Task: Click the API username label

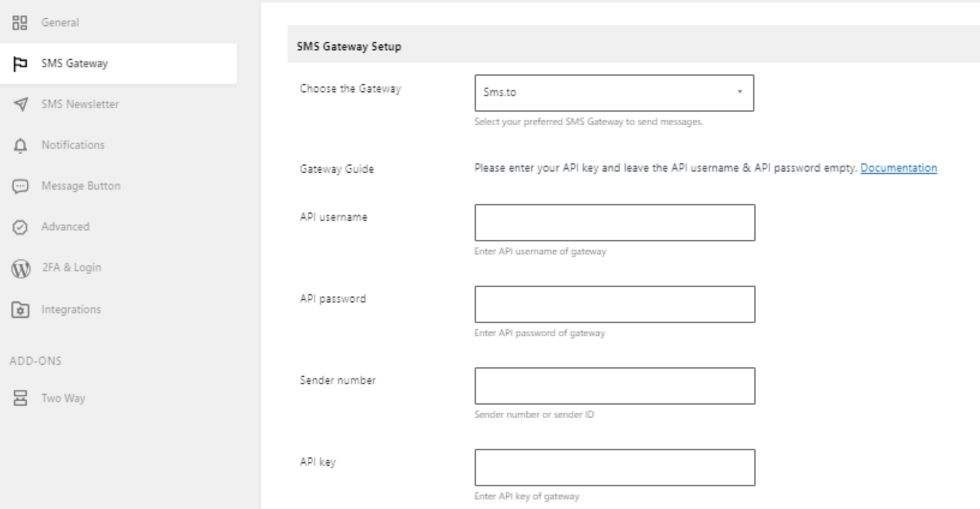Action: (x=333, y=217)
